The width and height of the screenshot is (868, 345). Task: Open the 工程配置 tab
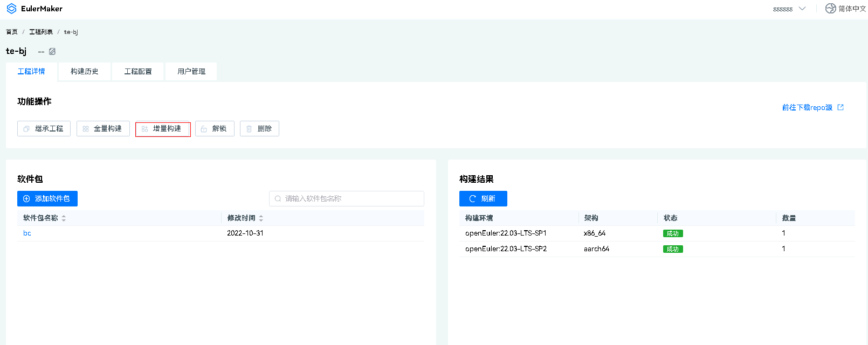click(x=138, y=72)
